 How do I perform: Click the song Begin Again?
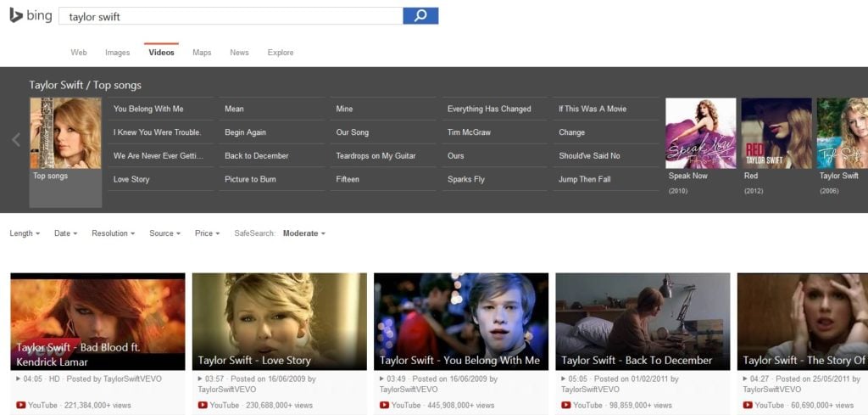(245, 132)
